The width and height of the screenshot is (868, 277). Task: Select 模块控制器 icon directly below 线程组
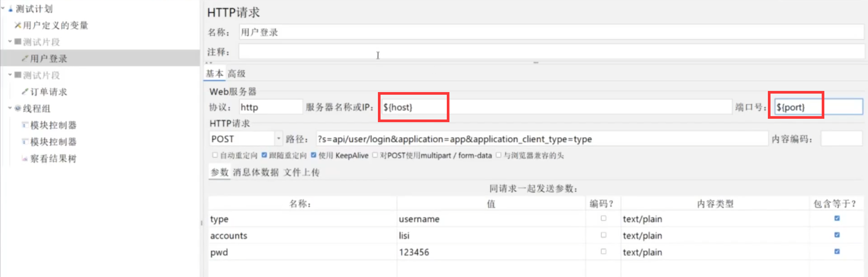(25, 125)
